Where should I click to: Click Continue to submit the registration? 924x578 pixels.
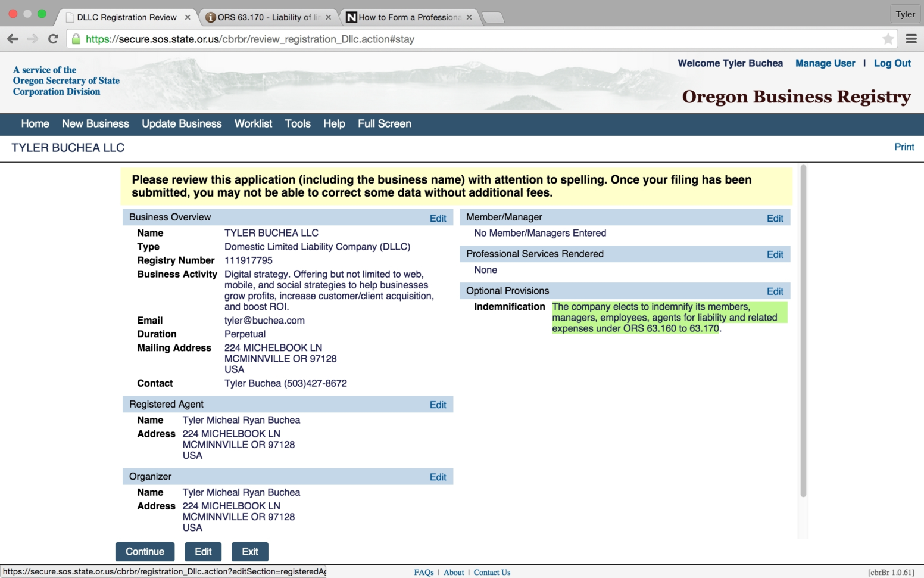point(145,551)
